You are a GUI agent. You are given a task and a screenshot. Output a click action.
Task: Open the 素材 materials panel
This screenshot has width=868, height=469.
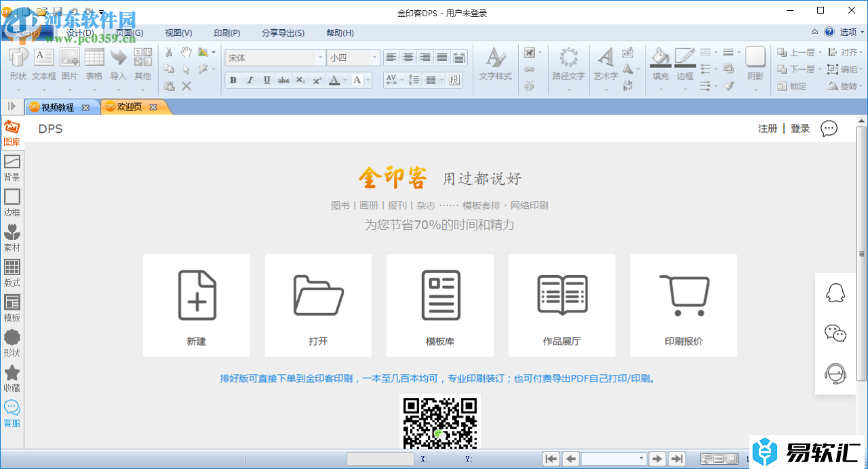pyautogui.click(x=12, y=239)
